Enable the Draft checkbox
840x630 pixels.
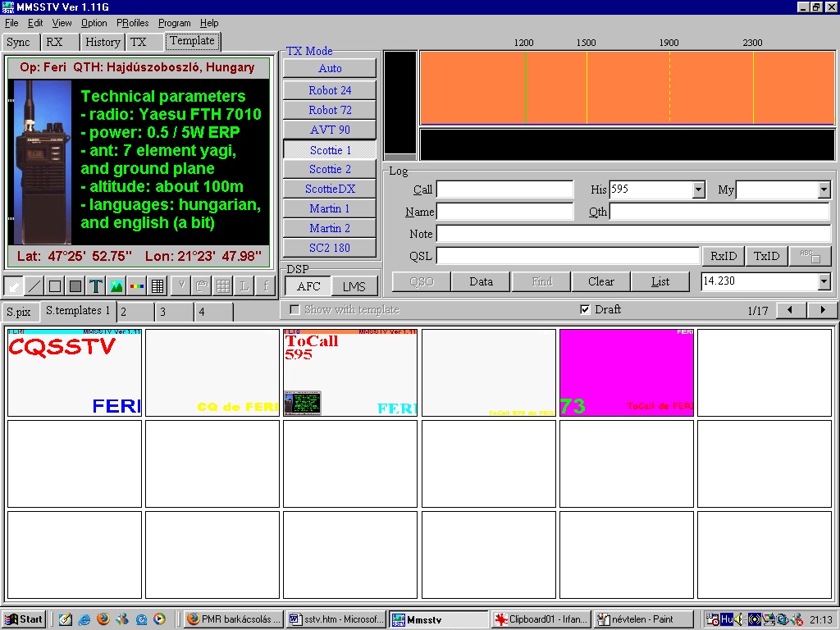point(585,309)
